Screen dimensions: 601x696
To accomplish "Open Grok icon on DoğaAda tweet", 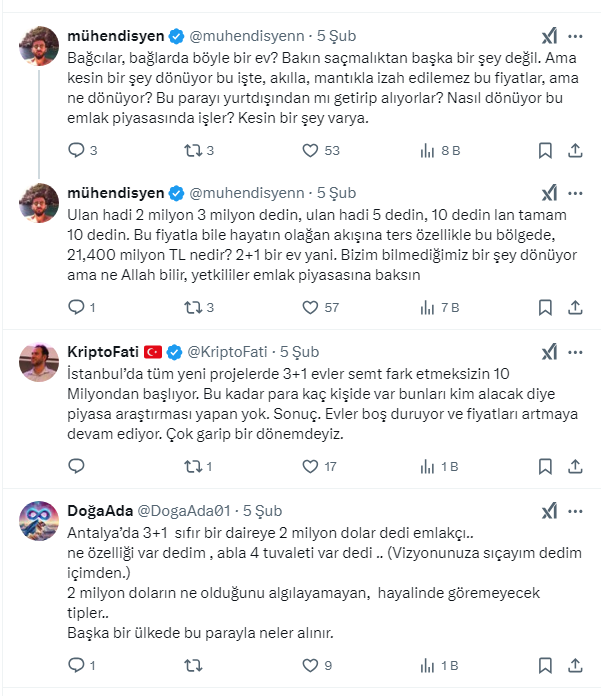I will (x=549, y=510).
